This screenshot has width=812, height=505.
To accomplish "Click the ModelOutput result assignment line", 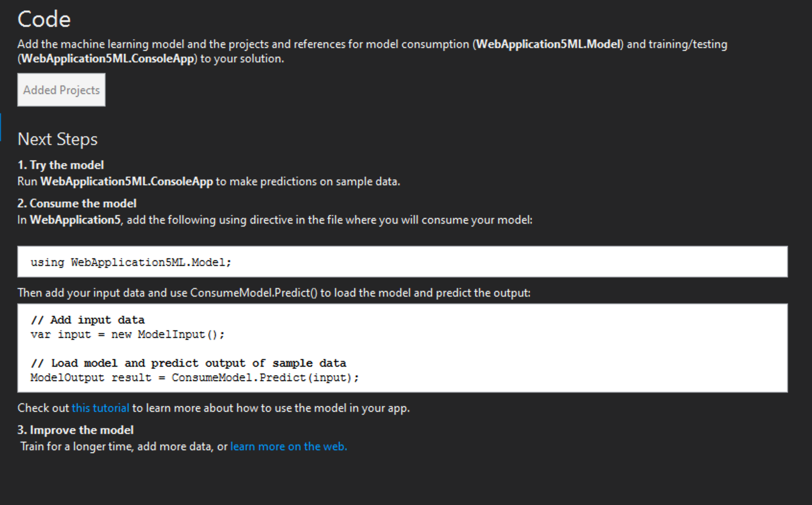I will pyautogui.click(x=194, y=377).
